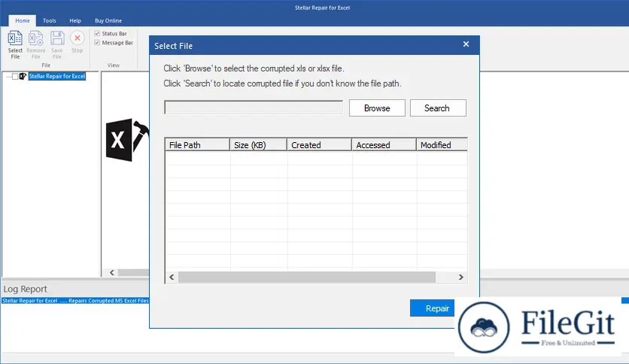The width and height of the screenshot is (629, 364).
Task: Open the Buy Online tab
Action: pyautogui.click(x=108, y=20)
